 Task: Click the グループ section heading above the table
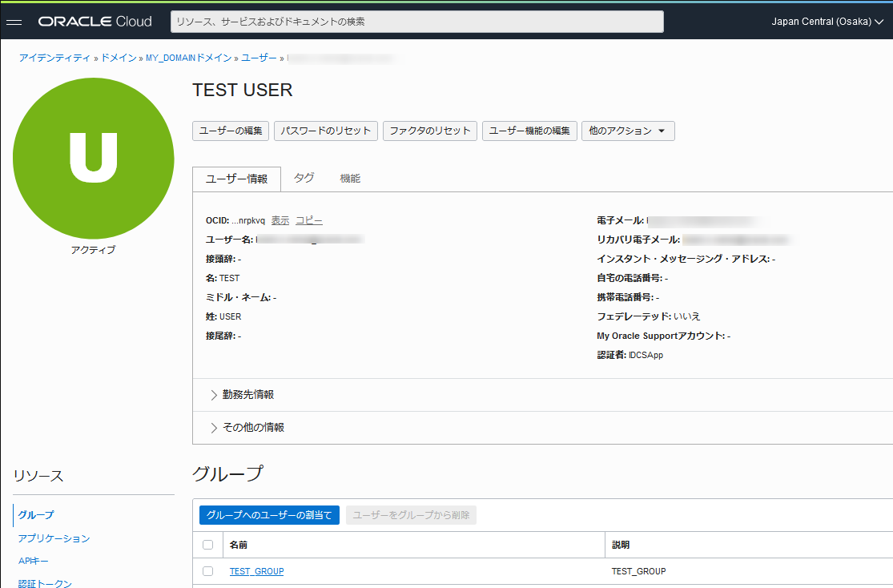coord(227,473)
